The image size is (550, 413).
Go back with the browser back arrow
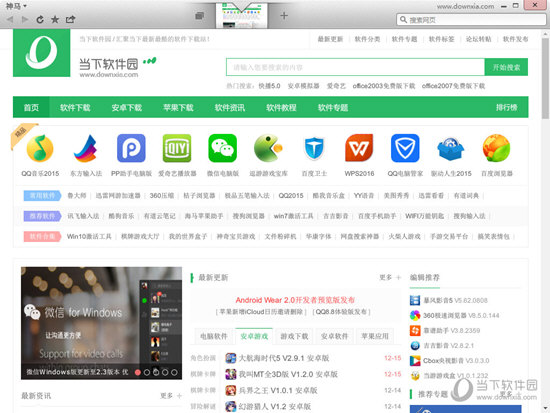10,19
